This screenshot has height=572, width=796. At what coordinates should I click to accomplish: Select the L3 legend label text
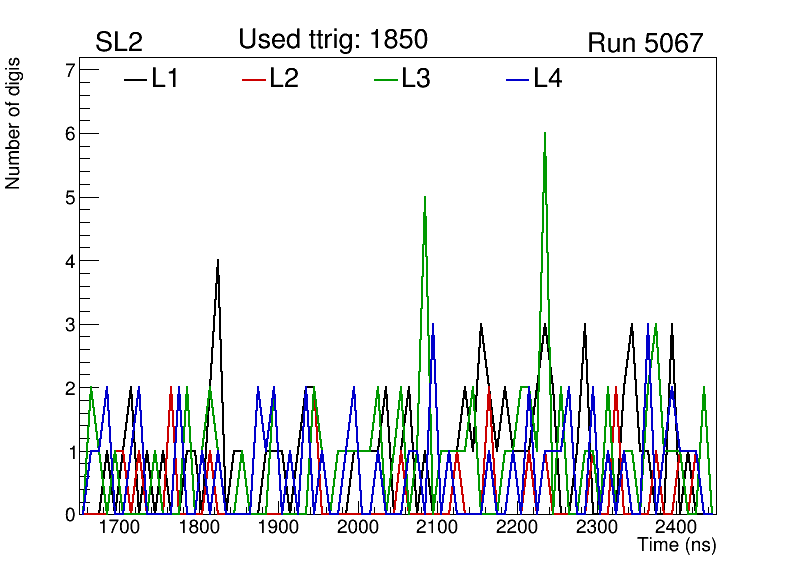(416, 79)
